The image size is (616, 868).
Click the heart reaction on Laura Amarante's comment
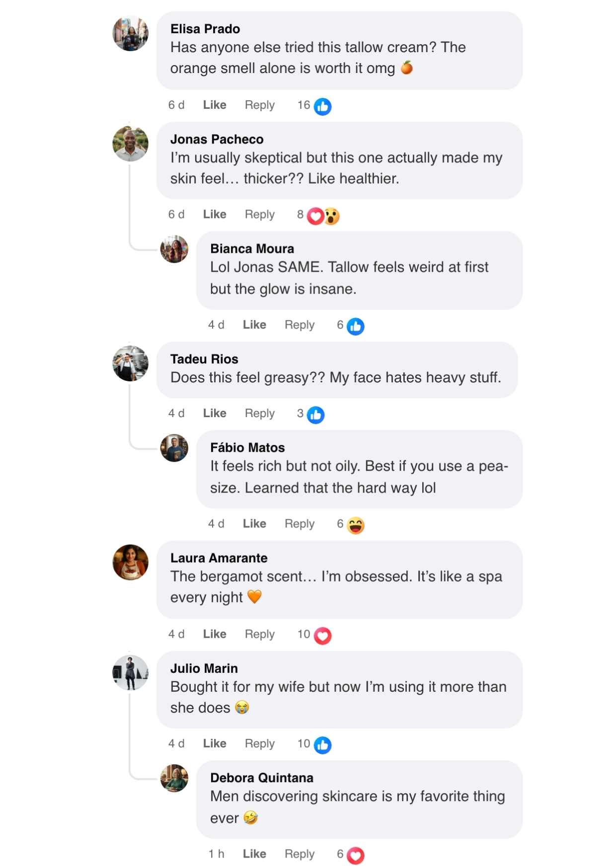(x=322, y=636)
